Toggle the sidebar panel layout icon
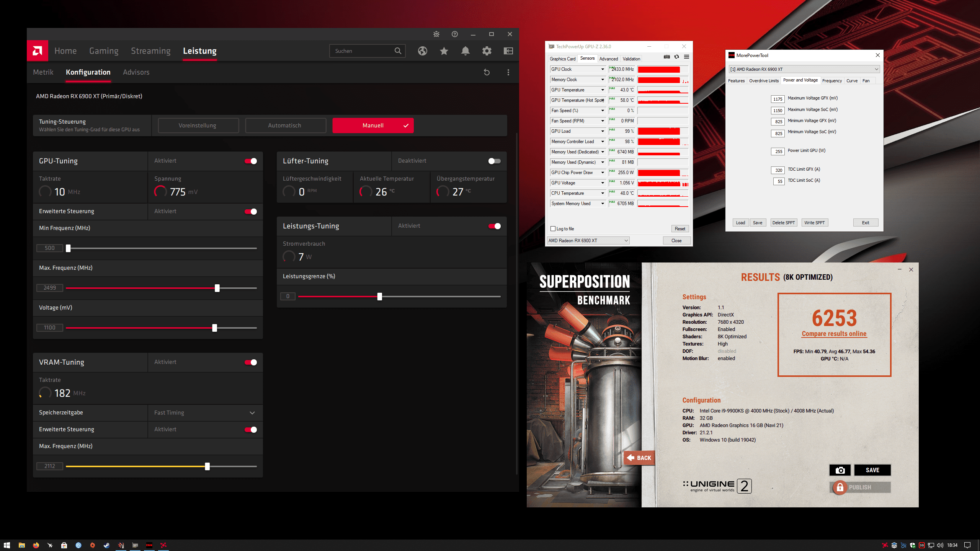This screenshot has height=551, width=980. point(508,51)
